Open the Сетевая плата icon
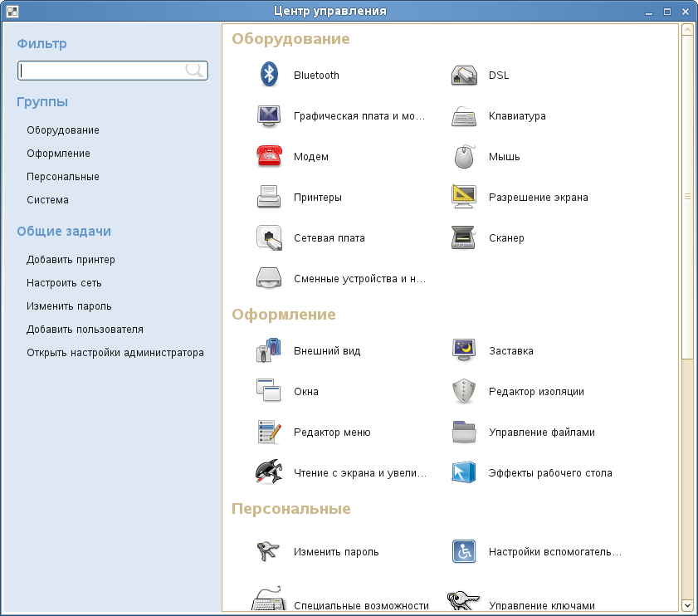The image size is (698, 616). click(x=269, y=237)
